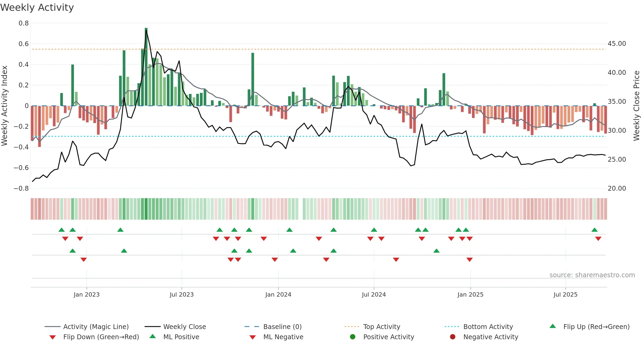Click the 45.00 price axis label
The height and width of the screenshot is (362, 644).
617,44
